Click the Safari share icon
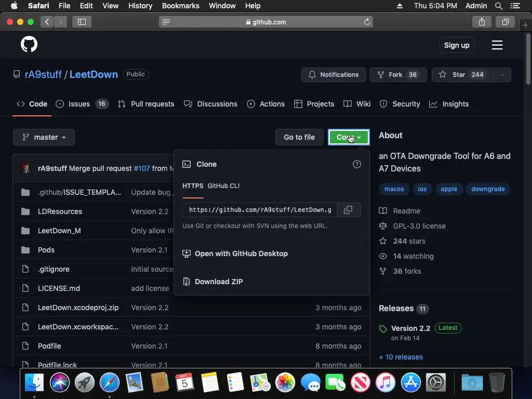Screen dimensions: 532x399 482,22
